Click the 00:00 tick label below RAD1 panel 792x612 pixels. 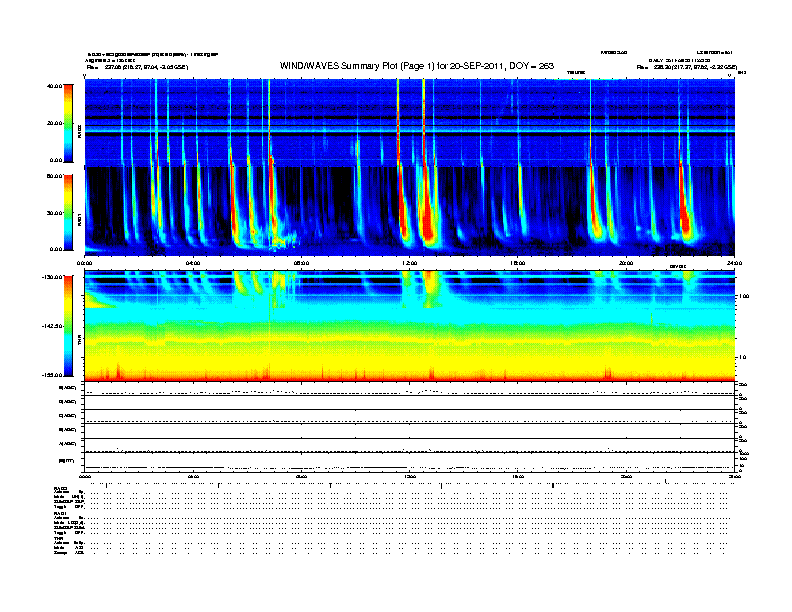click(x=84, y=263)
